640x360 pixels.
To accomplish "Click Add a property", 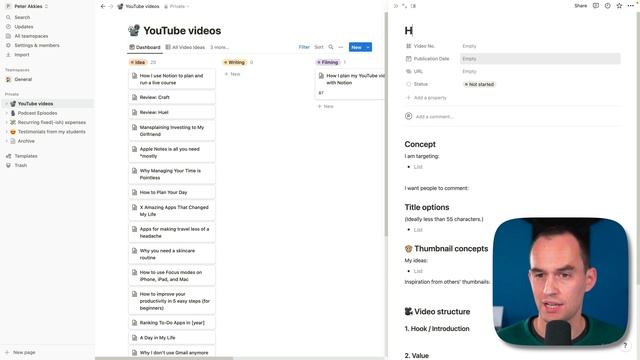I will tap(426, 98).
